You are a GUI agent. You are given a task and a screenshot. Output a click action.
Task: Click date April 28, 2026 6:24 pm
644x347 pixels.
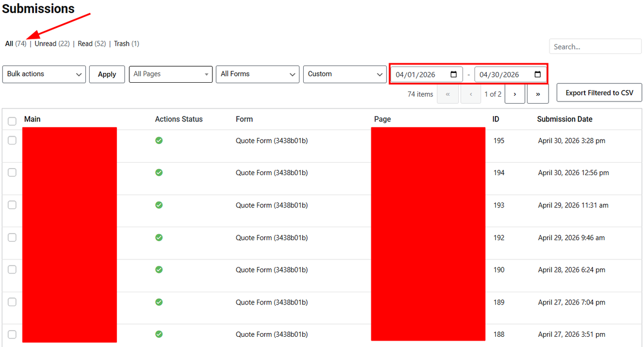click(x=572, y=270)
